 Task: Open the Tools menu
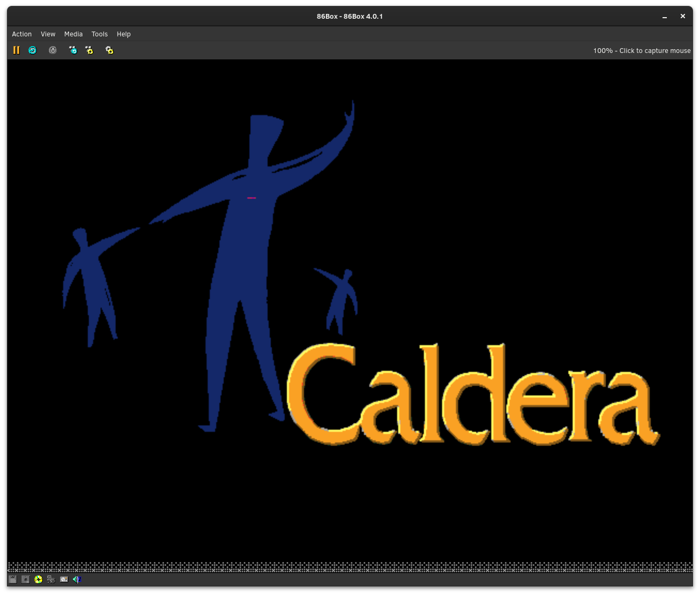100,34
